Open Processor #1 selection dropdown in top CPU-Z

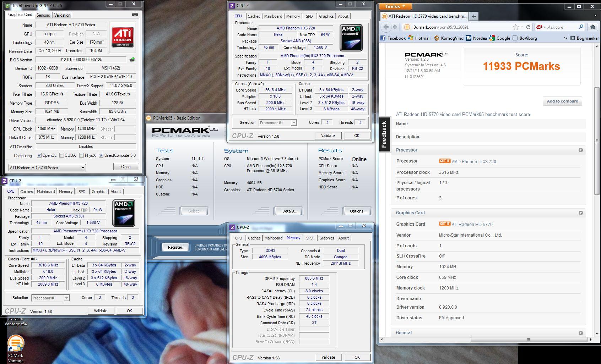[278, 123]
